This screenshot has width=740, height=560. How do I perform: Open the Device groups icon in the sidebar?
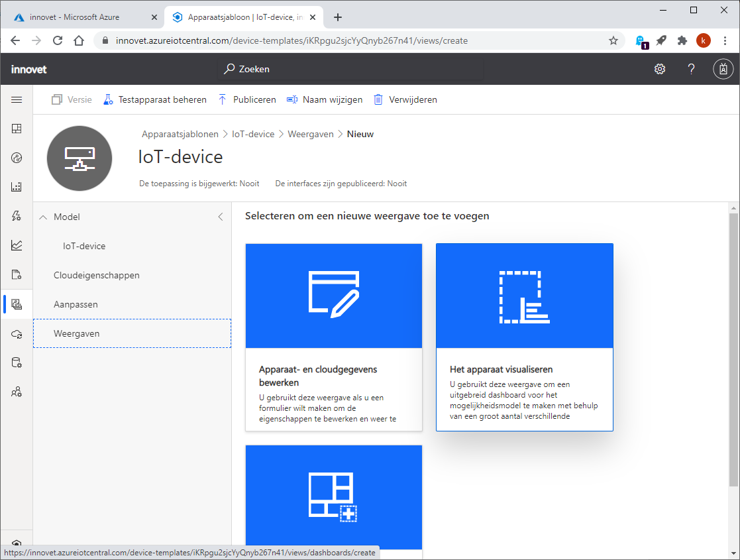17,187
